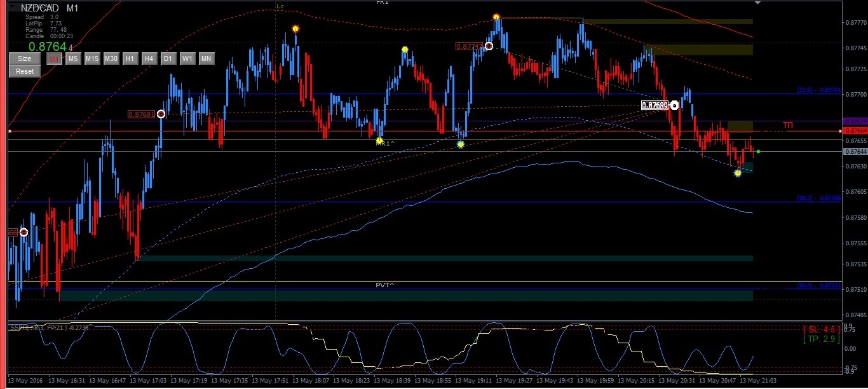This screenshot has height=389, width=868.
Task: Select yellow star marker at 18:39 peak
Action: click(405, 50)
